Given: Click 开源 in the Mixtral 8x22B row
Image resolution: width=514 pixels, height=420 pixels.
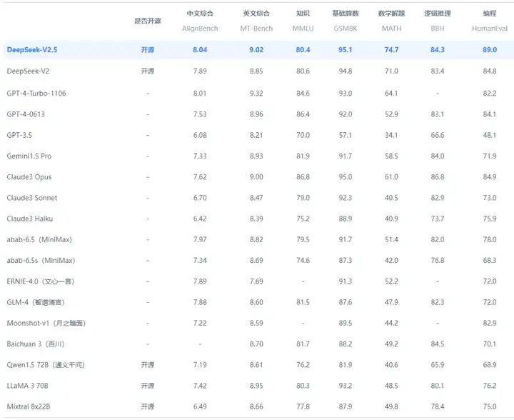Looking at the screenshot, I should point(148,407).
